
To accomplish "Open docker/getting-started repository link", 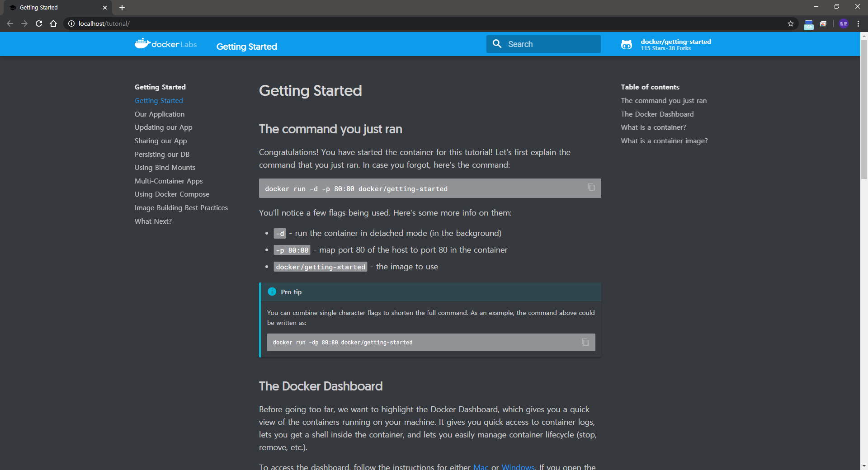I will [676, 44].
